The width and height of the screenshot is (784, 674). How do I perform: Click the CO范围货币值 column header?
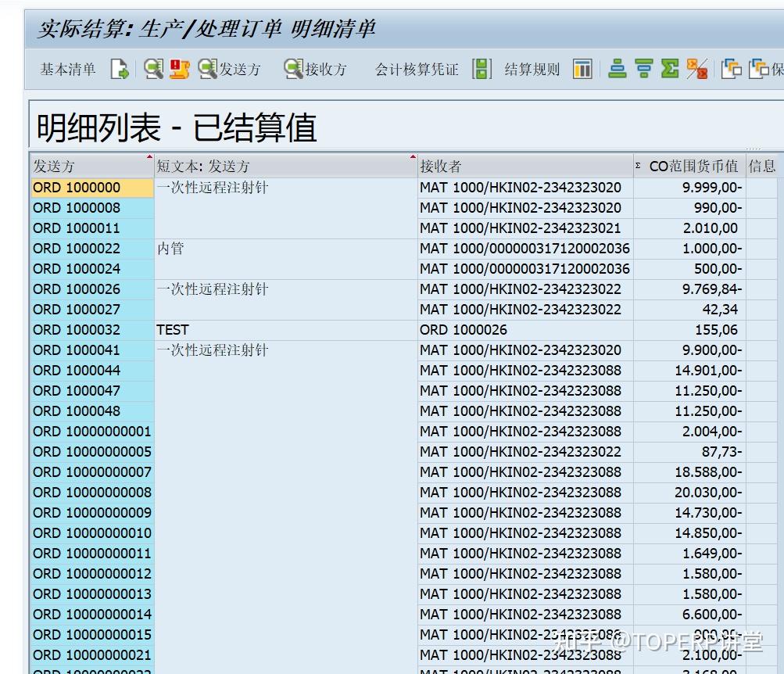[689, 166]
